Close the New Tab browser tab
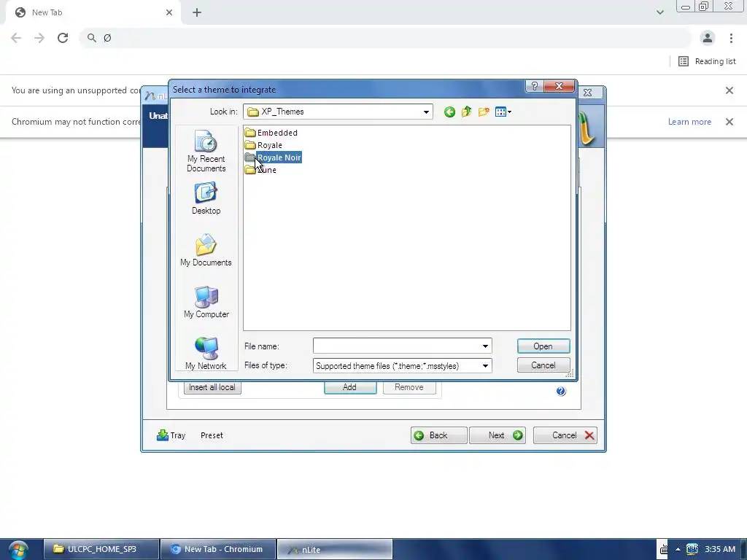747x560 pixels. [169, 12]
